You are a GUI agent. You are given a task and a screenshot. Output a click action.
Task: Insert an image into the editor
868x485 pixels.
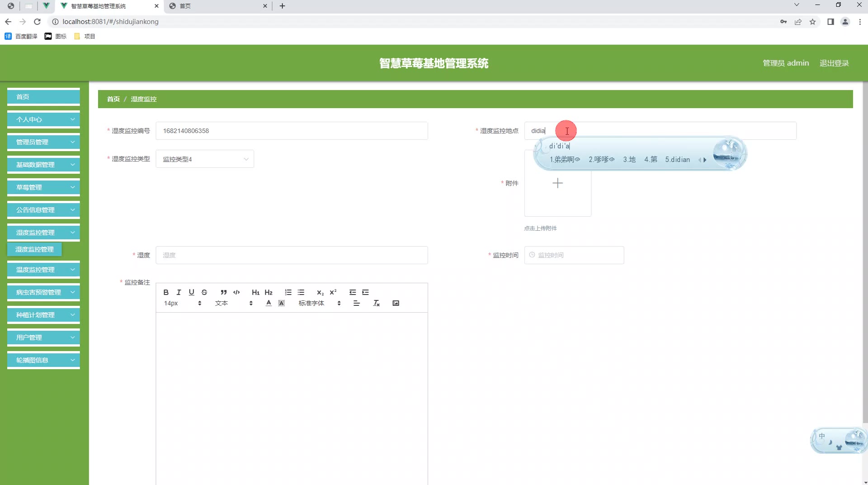(x=396, y=303)
